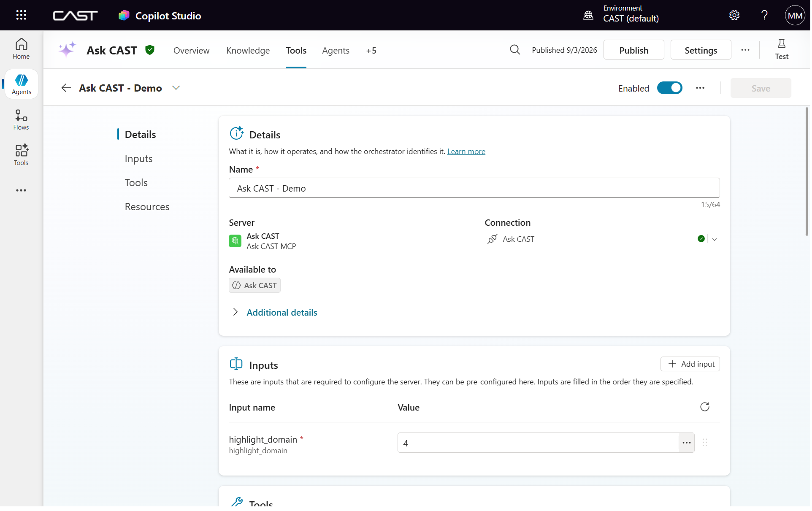This screenshot has width=812, height=511.
Task: Open the Test panel flask icon
Action: pos(782,49)
